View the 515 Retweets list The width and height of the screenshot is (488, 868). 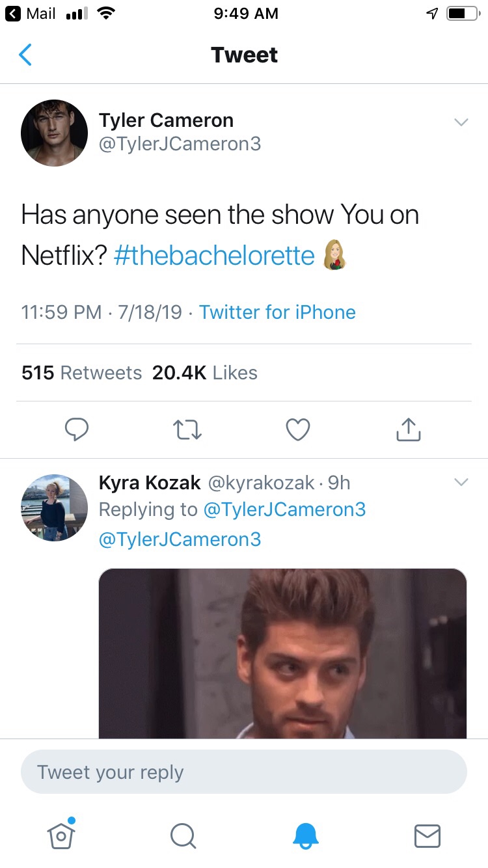tap(81, 373)
